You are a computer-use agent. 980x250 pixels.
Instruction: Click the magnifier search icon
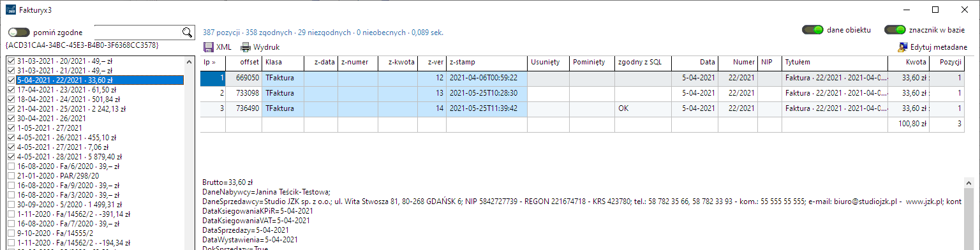(187, 33)
